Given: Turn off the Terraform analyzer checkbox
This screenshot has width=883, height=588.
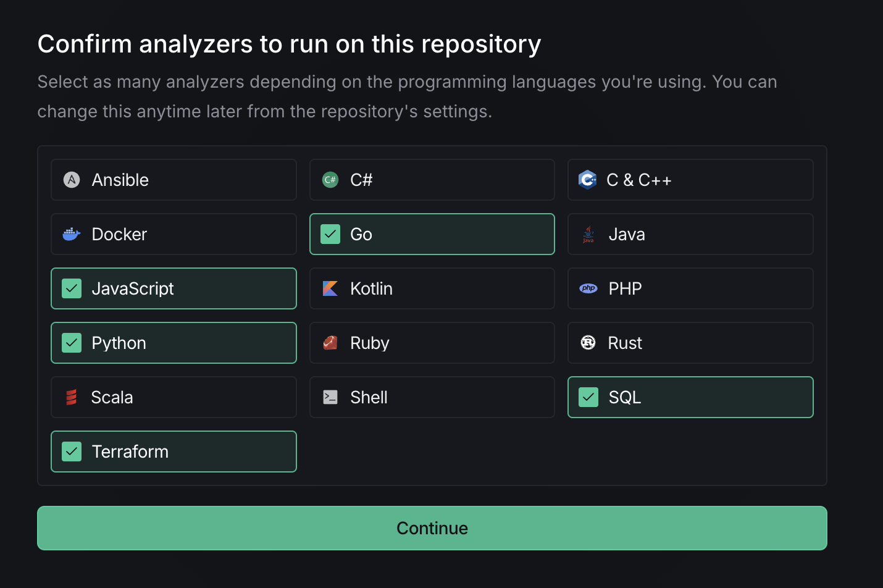Looking at the screenshot, I should coord(72,451).
